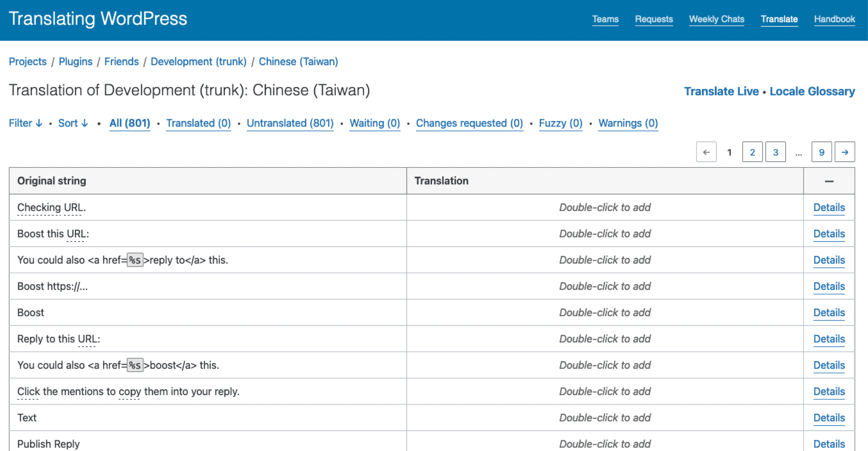Open the Translate menu item

(x=780, y=19)
